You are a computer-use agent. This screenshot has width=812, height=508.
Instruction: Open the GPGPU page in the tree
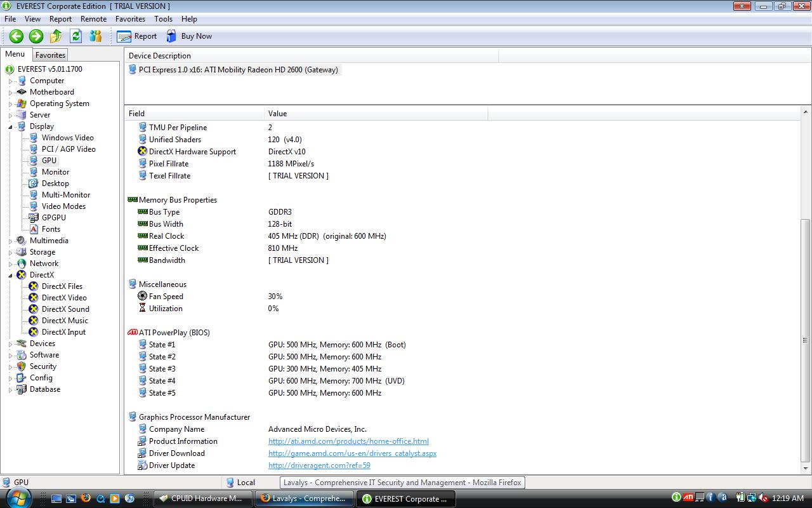(54, 218)
